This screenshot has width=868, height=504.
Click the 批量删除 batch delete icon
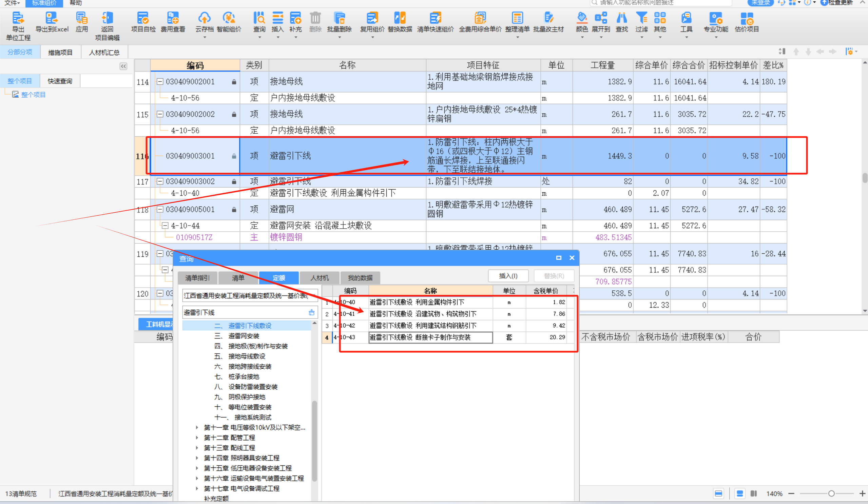pos(339,17)
